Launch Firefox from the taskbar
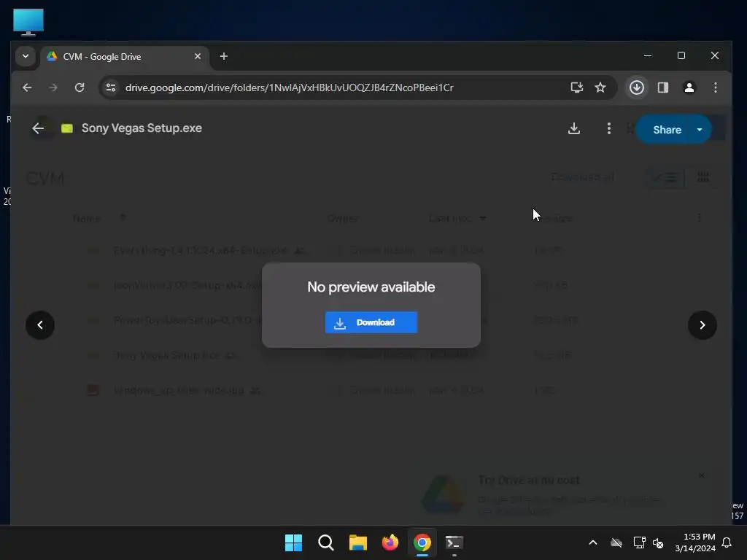This screenshot has height=560, width=747. click(x=390, y=542)
